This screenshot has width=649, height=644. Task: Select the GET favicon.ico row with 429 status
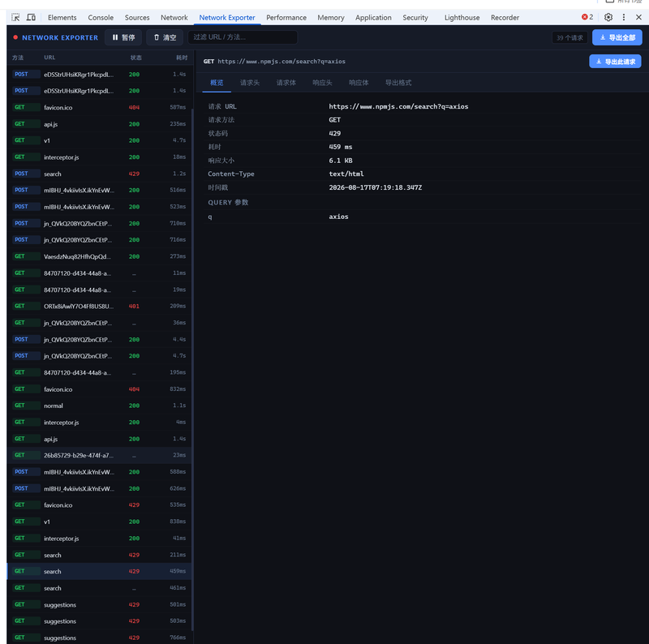point(99,505)
